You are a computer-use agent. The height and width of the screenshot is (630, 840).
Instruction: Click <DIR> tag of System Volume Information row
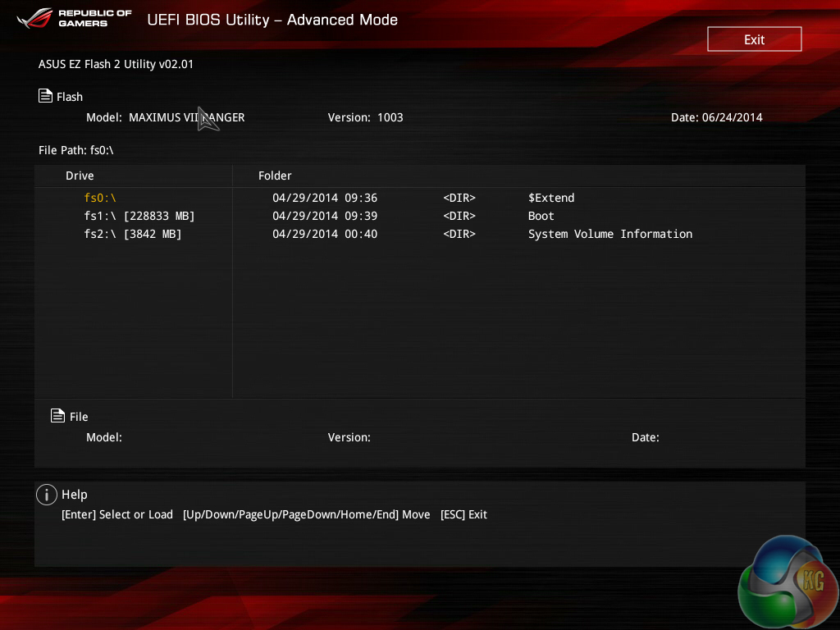click(x=459, y=234)
